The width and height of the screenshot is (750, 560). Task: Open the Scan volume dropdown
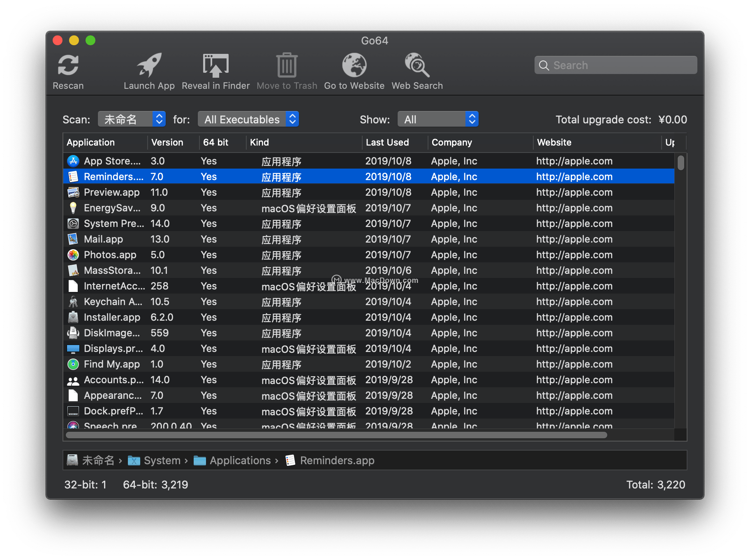[132, 119]
